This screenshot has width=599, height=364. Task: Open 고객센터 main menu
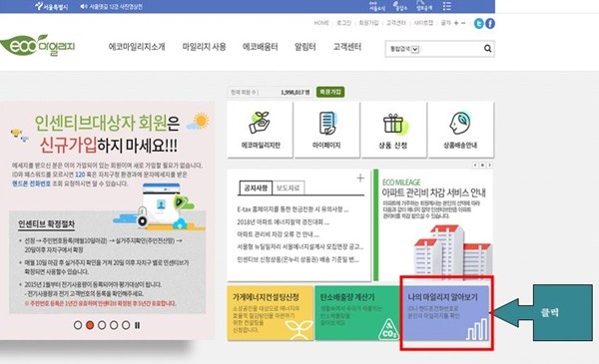click(346, 47)
